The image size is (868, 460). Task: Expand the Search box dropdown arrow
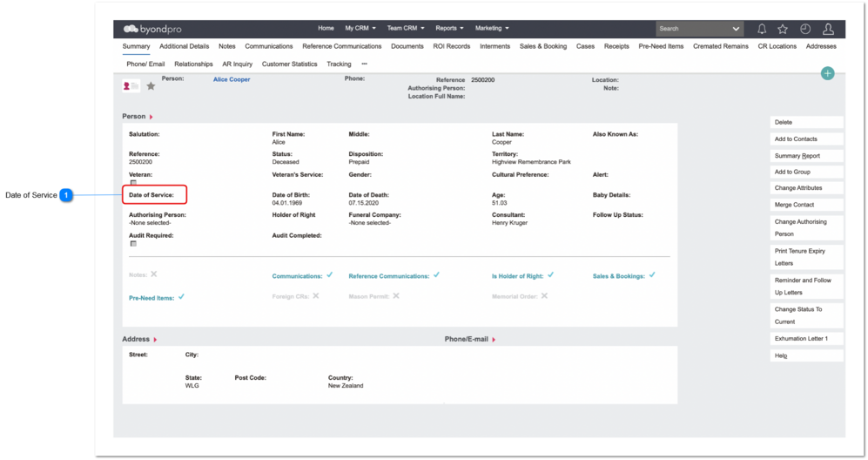tap(736, 29)
